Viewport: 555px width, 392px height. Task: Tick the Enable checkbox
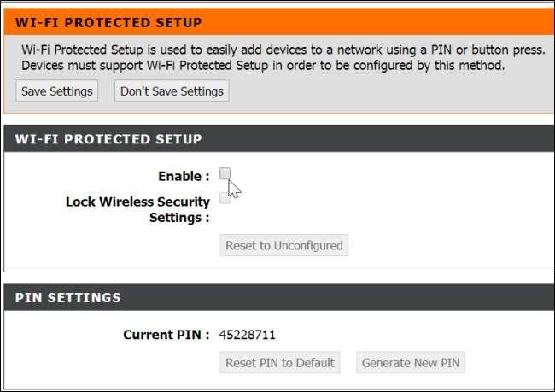pyautogui.click(x=225, y=173)
